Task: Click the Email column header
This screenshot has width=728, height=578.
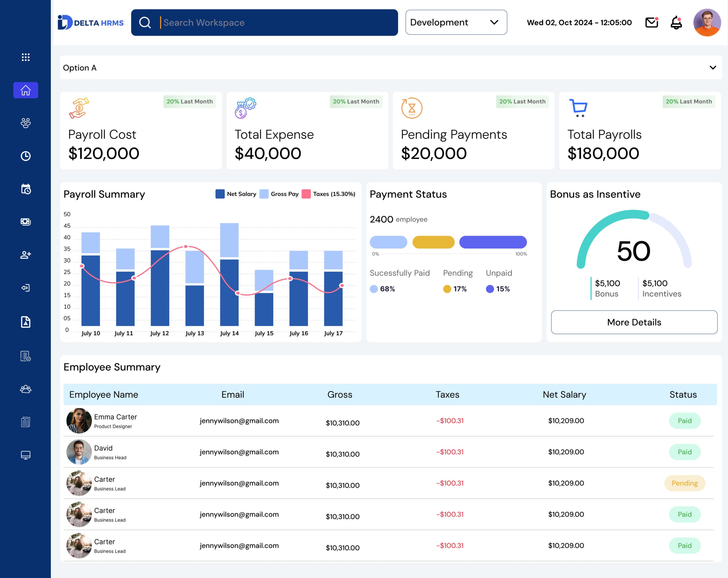Action: pyautogui.click(x=233, y=395)
